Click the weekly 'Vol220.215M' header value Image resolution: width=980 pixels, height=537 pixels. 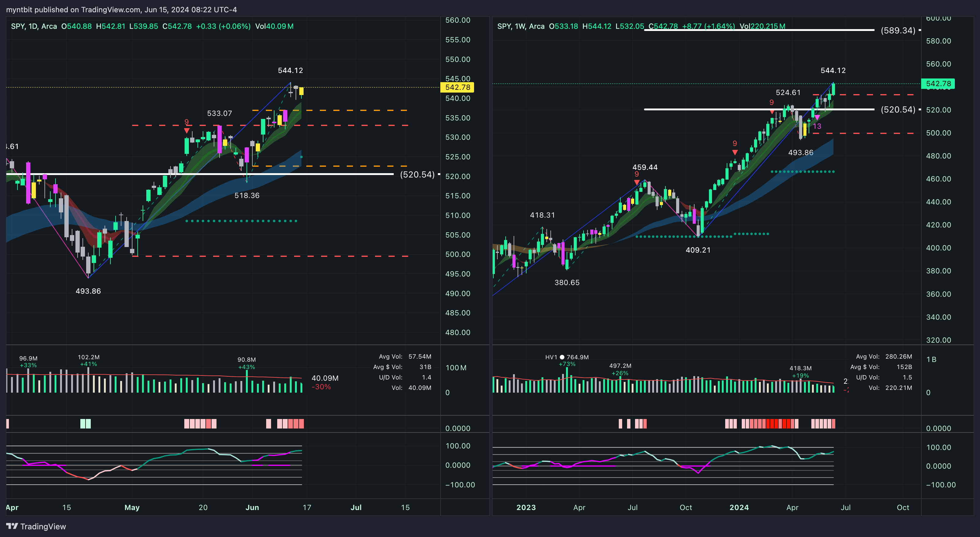click(x=762, y=26)
